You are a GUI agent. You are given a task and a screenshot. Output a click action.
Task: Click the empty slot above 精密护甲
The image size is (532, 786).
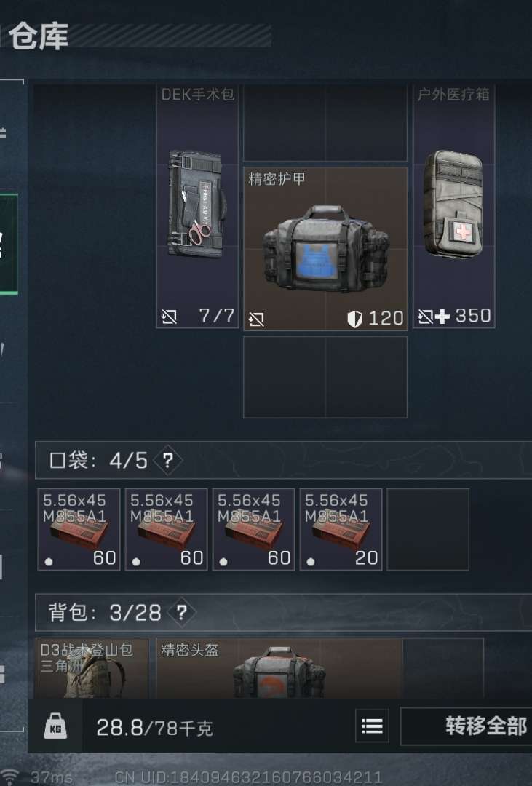click(x=325, y=123)
